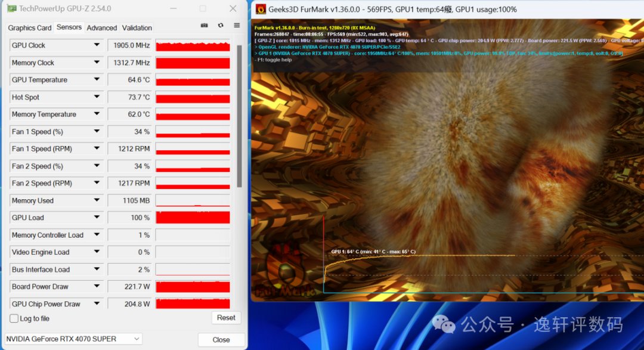Screen dimensions: 644x350
Task: Open the GPU Temperature sensor dropdown
Action: 97,79
